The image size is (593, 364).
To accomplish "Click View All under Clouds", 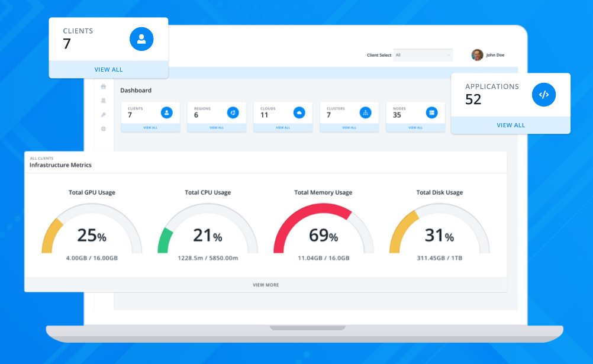I will pos(283,127).
